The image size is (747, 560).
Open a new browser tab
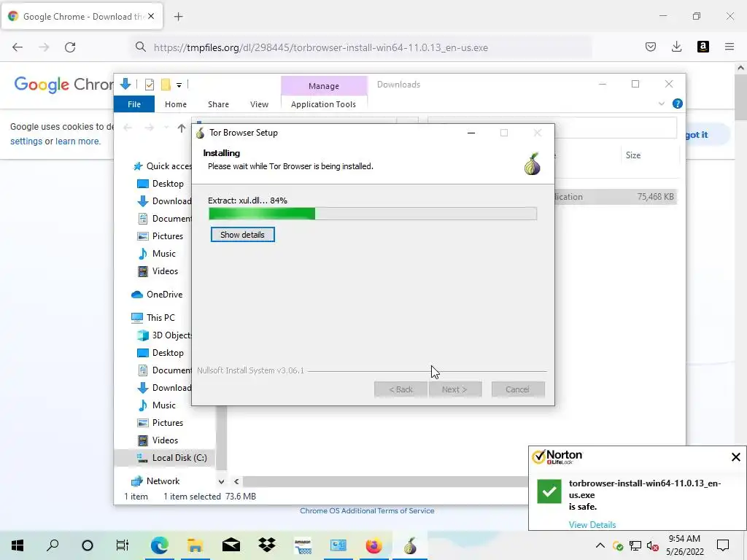point(178,17)
